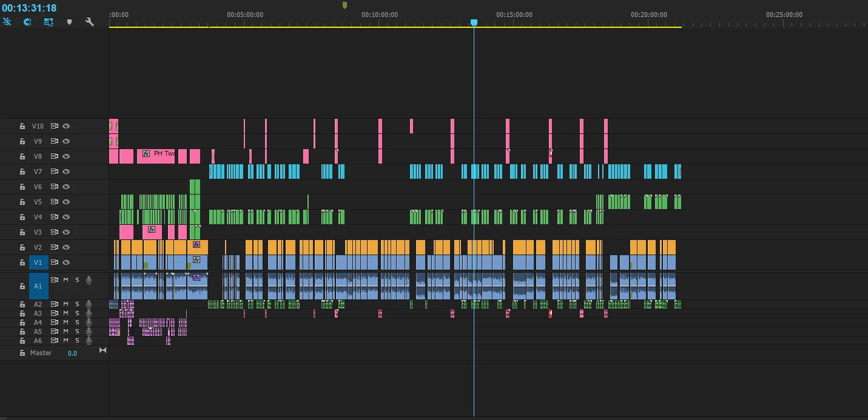Click ruler label 00:25:00:00

pyautogui.click(x=784, y=15)
